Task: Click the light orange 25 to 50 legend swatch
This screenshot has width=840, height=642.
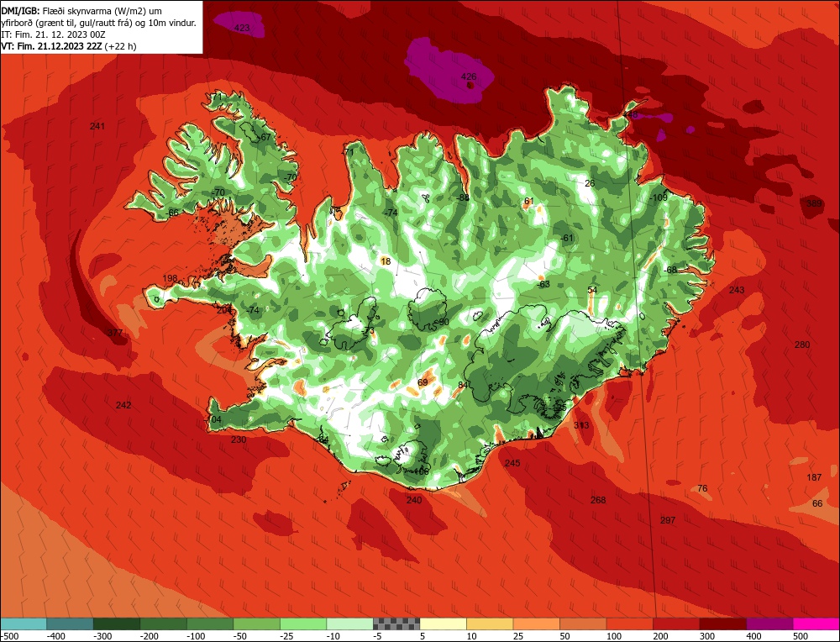Action: (536, 624)
